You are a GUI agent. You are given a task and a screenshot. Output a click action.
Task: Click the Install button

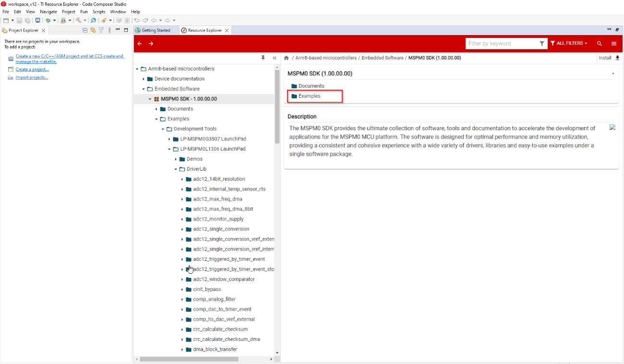(609, 58)
